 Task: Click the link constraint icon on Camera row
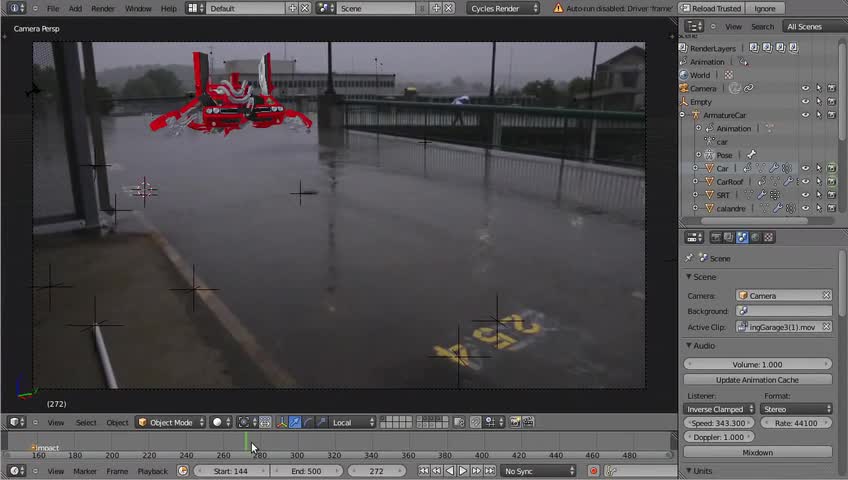(x=748, y=88)
